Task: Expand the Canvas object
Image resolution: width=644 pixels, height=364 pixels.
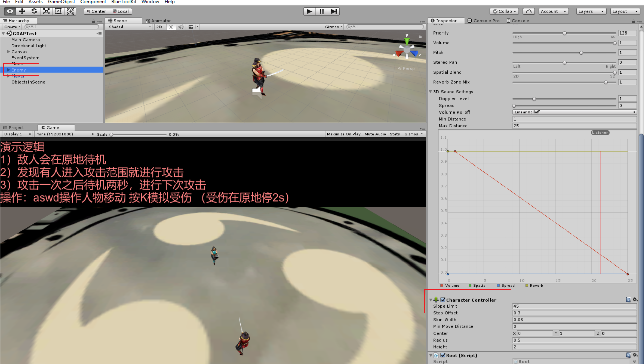Action: coord(9,52)
